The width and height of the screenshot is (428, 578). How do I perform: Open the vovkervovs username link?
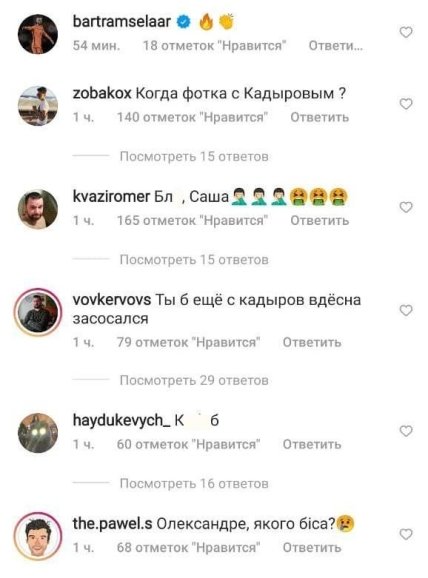pyautogui.click(x=112, y=300)
